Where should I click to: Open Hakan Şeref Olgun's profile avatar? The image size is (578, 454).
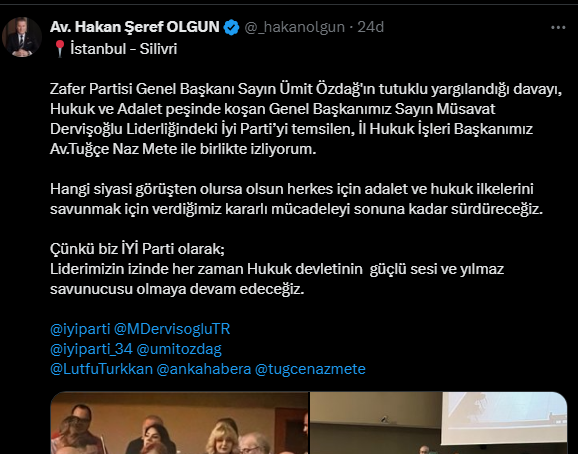tap(22, 37)
